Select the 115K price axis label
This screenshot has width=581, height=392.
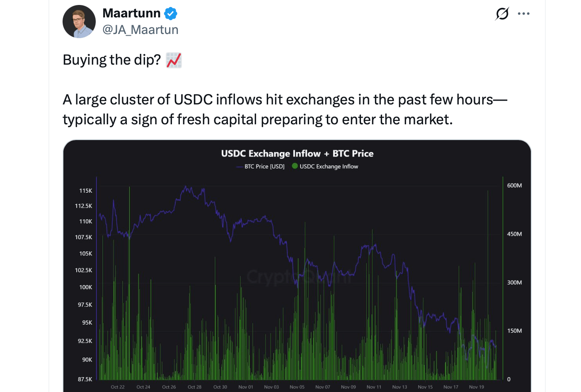(x=86, y=191)
